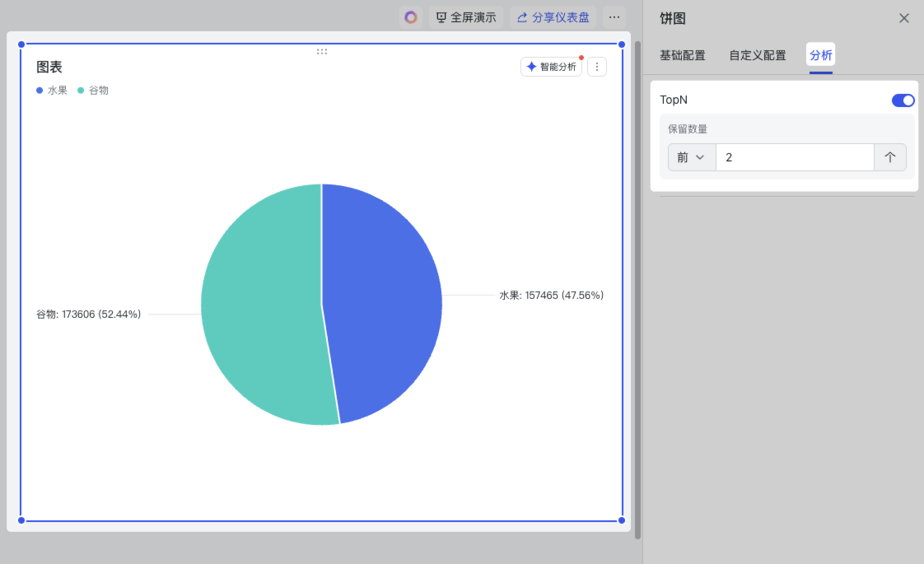Toggle 水果 legend item visibility
924x564 pixels.
point(53,91)
